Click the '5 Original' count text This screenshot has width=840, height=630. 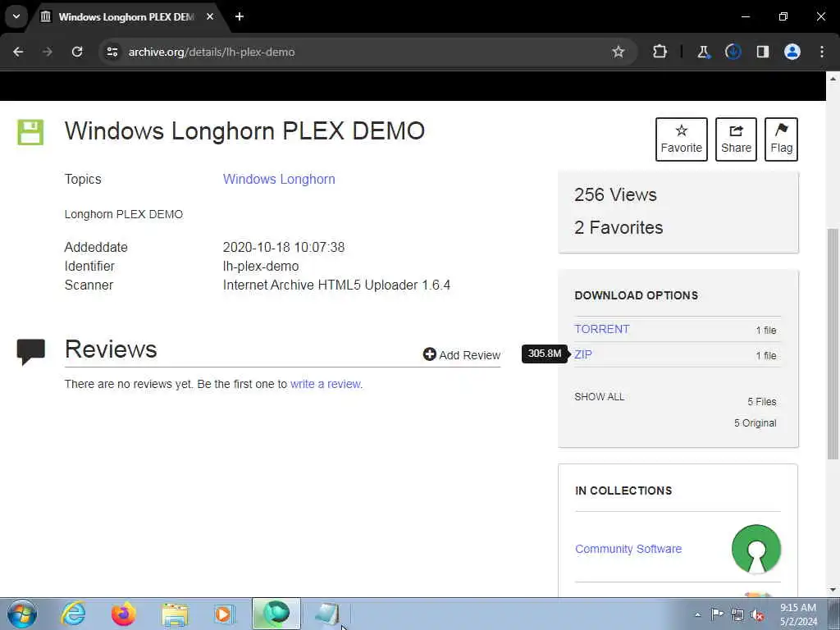pyautogui.click(x=756, y=423)
